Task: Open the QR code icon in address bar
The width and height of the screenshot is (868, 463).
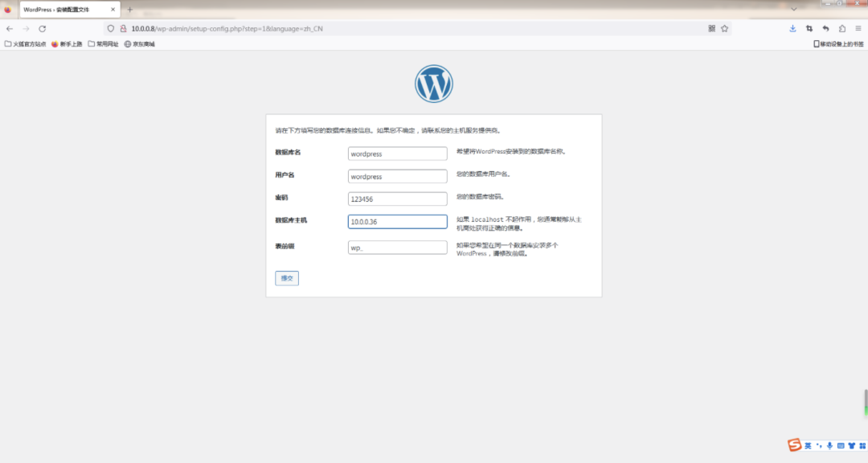Action: click(x=711, y=28)
